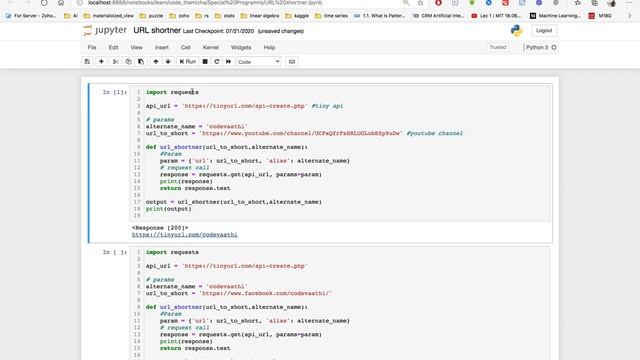Select the In [1] cell prompt
The height and width of the screenshot is (360, 640).
(x=114, y=92)
